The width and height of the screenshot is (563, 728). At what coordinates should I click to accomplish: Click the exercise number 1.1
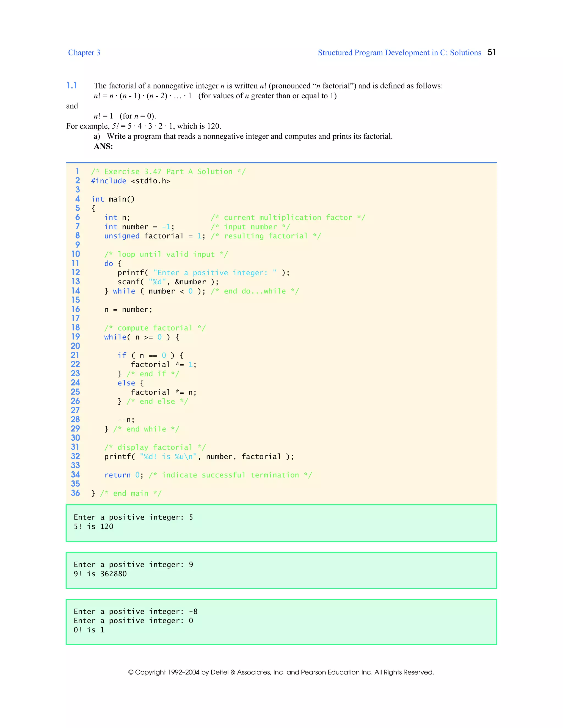pos(72,86)
